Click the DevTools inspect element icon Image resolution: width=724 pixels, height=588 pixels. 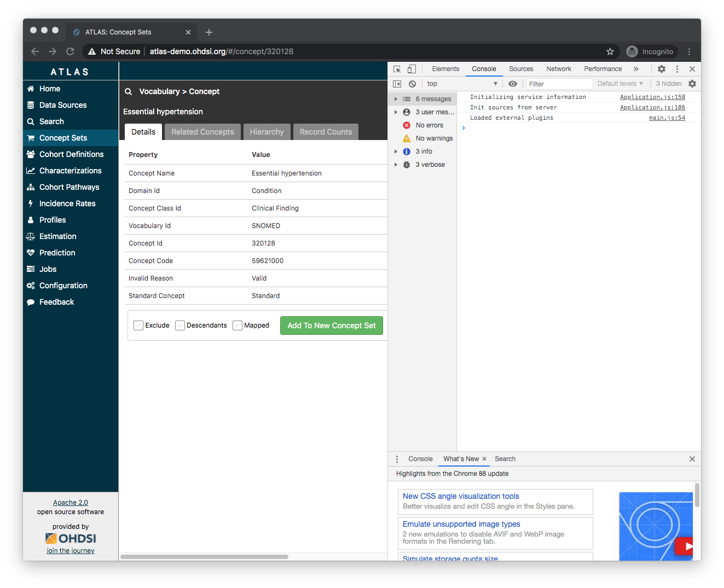pos(397,69)
